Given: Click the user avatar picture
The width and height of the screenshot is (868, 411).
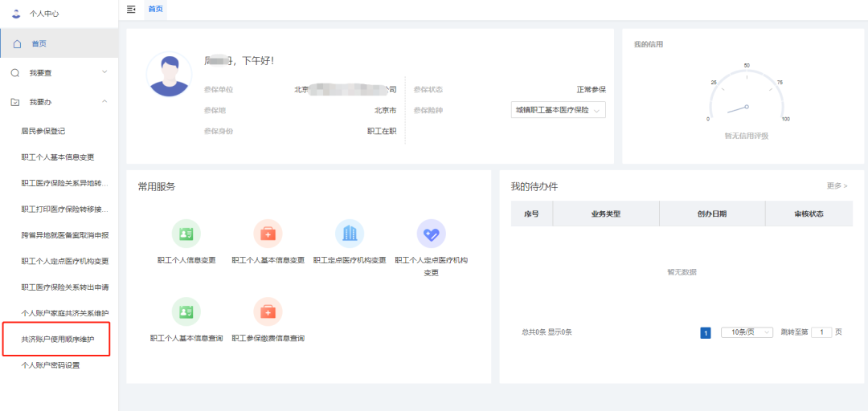Looking at the screenshot, I should tap(169, 75).
